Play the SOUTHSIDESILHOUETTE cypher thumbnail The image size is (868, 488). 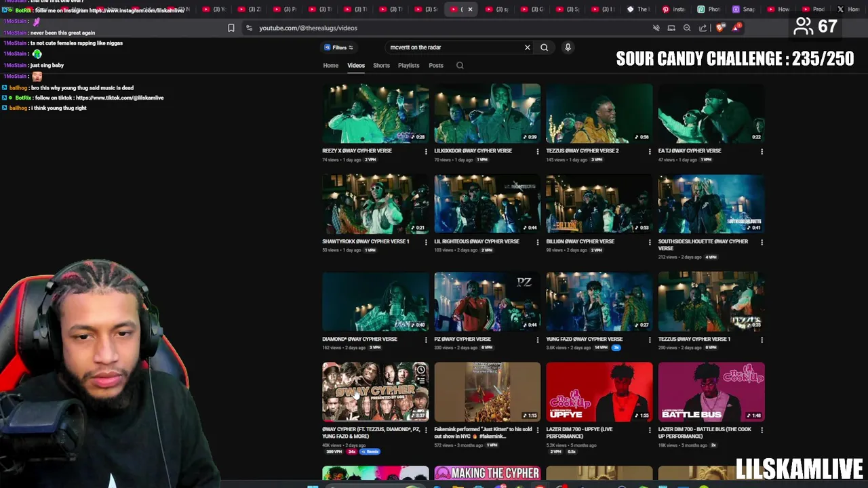coord(711,204)
